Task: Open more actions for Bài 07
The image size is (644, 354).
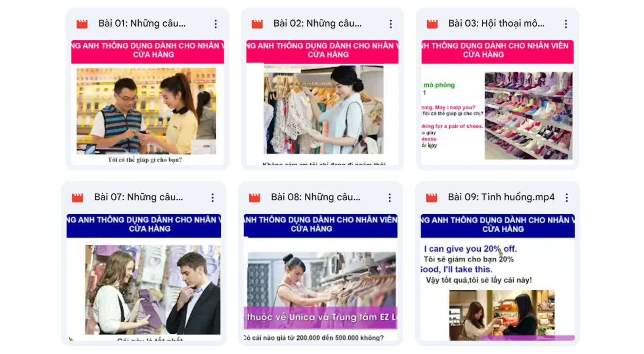Action: [213, 198]
